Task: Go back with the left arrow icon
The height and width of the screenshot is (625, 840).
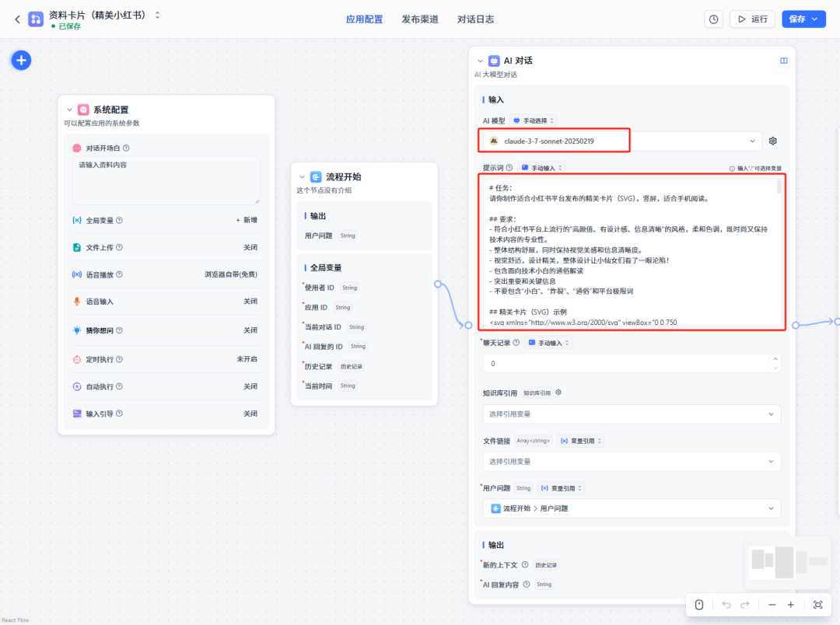Action: pos(17,19)
